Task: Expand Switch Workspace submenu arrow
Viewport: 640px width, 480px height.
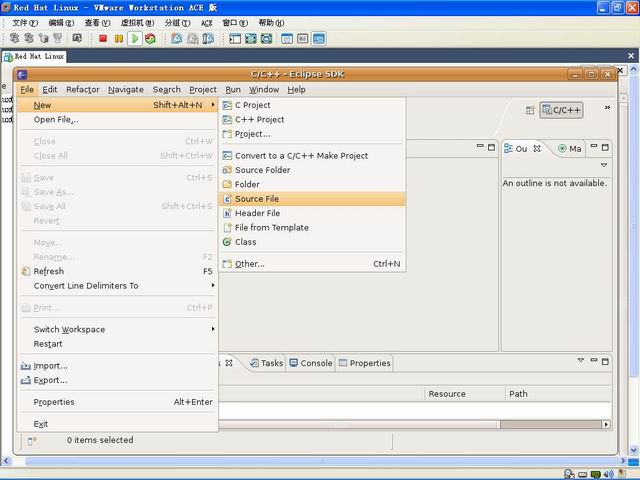Action: 213,329
